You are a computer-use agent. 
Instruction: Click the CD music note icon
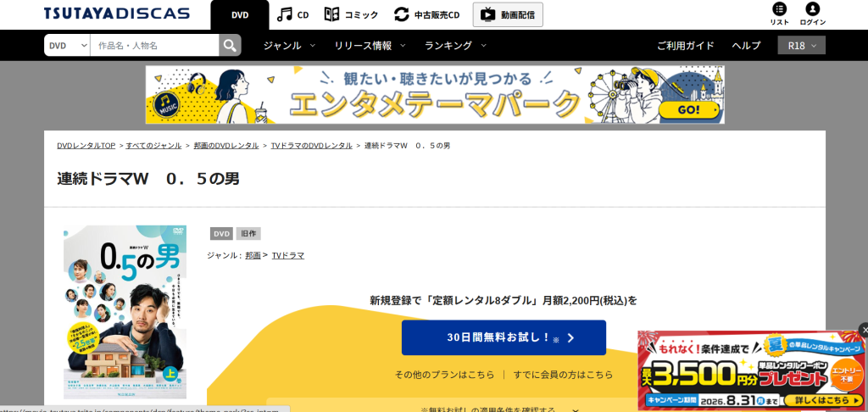click(x=285, y=15)
